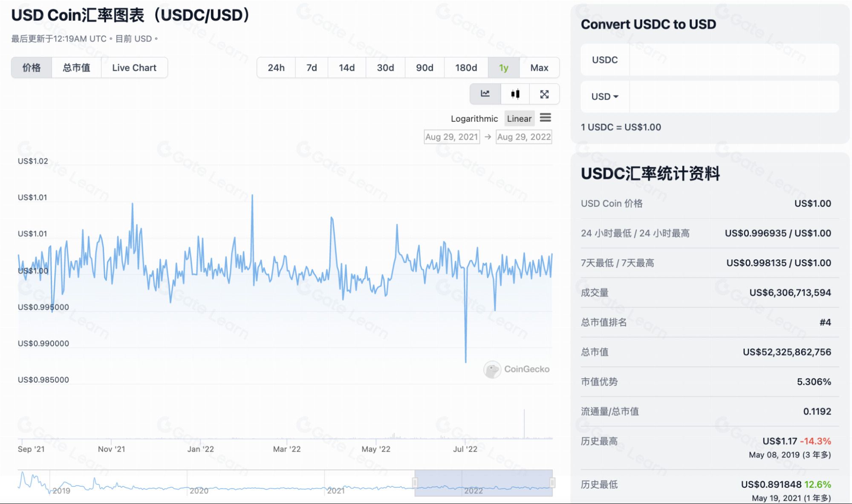The width and height of the screenshot is (852, 504).
Task: Select the 价格 price tab
Action: tap(32, 68)
